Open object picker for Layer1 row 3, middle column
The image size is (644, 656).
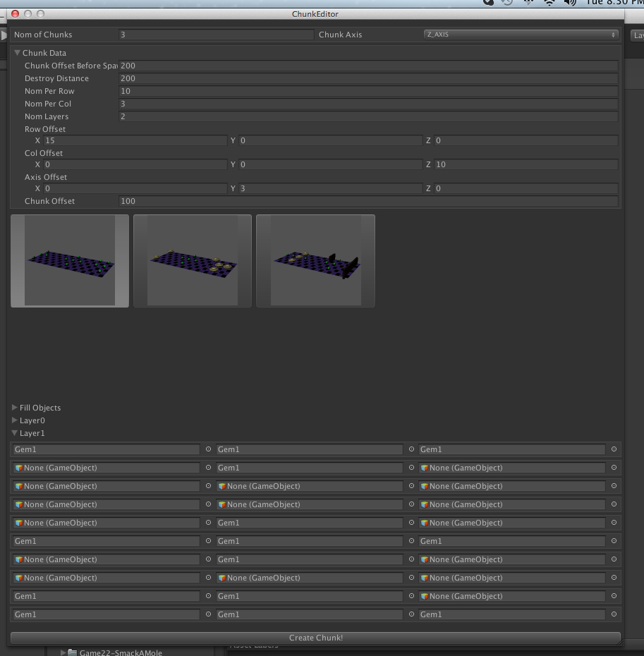point(411,486)
